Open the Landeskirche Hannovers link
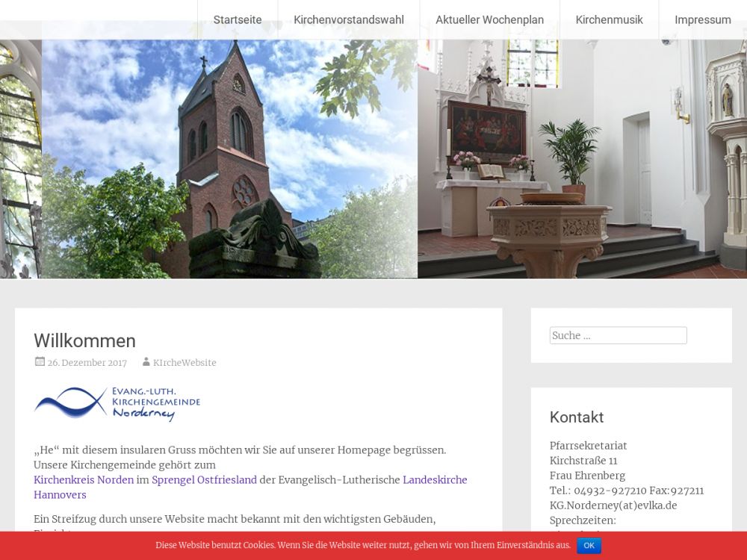Image resolution: width=747 pixels, height=560 pixels. point(435,480)
